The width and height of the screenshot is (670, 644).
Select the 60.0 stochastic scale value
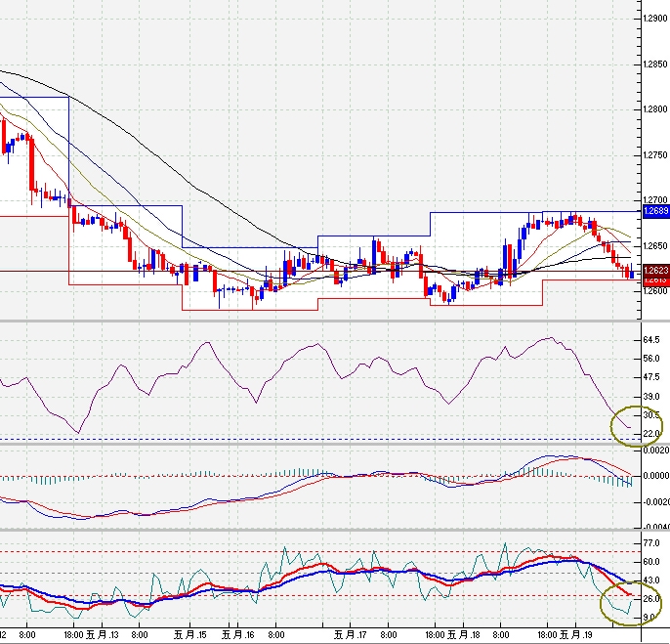point(651,562)
